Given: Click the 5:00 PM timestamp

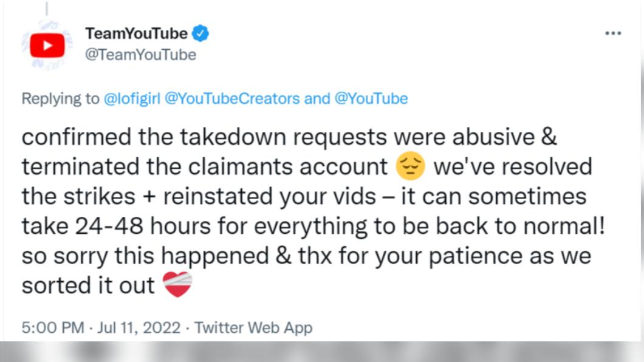Looking at the screenshot, I should pos(53,327).
